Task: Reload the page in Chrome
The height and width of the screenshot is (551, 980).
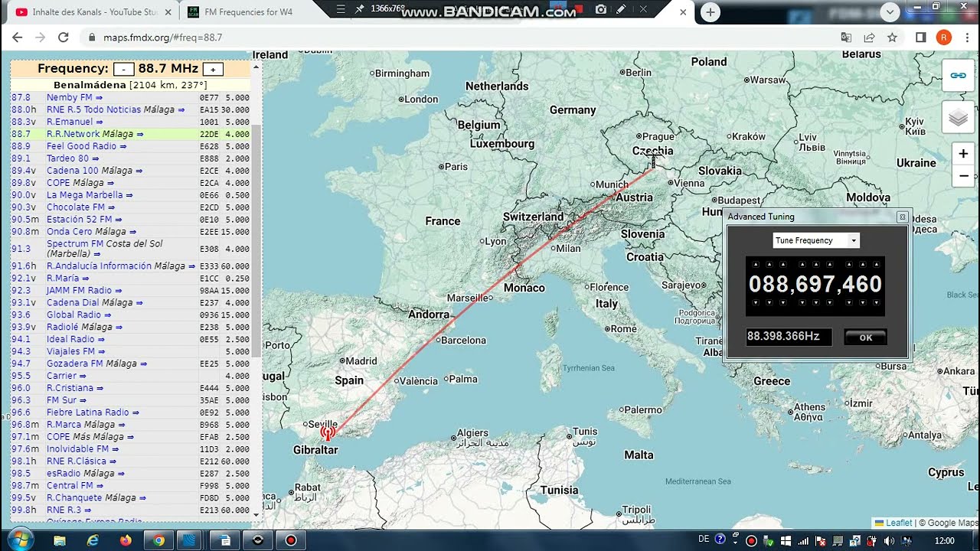Action: pyautogui.click(x=64, y=37)
